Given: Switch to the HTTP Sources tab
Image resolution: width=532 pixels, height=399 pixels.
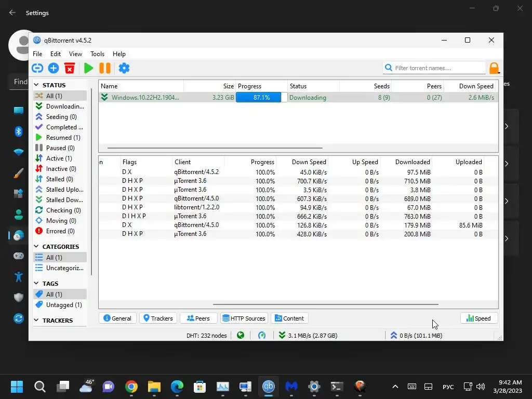Looking at the screenshot, I should click(244, 318).
